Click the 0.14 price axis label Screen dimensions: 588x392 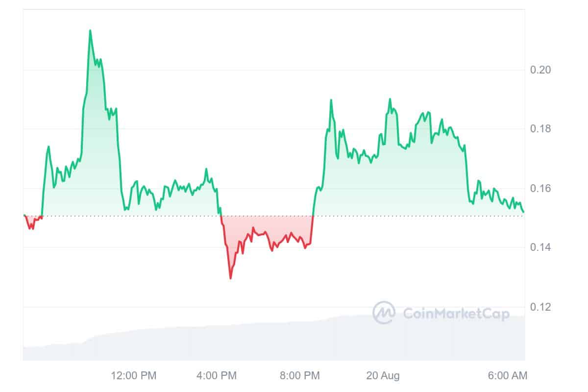click(x=540, y=247)
